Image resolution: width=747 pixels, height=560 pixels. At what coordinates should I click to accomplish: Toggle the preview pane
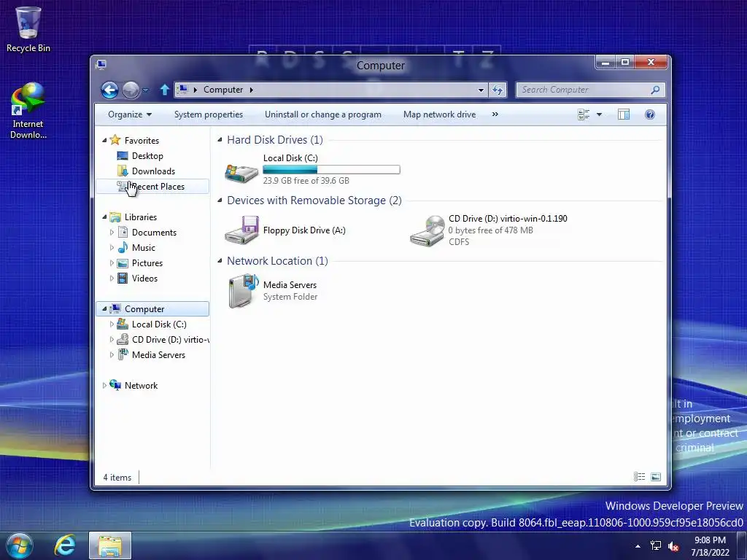pos(623,114)
